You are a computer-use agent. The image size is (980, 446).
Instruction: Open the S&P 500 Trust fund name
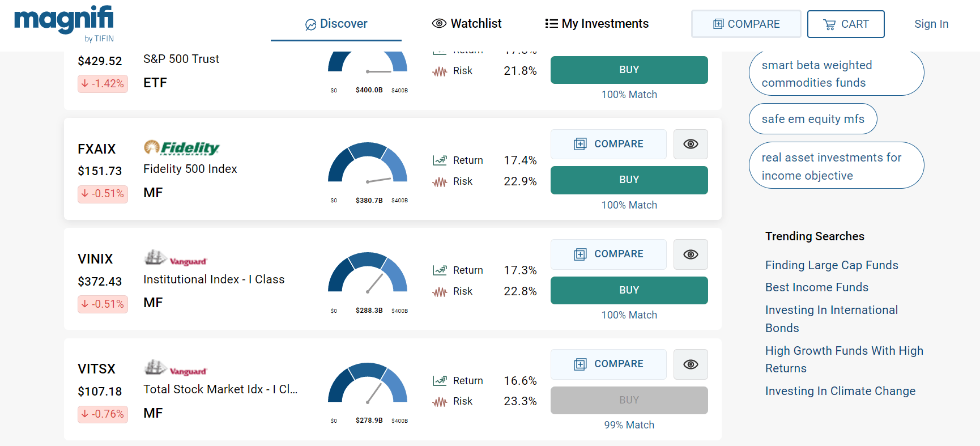tap(181, 59)
